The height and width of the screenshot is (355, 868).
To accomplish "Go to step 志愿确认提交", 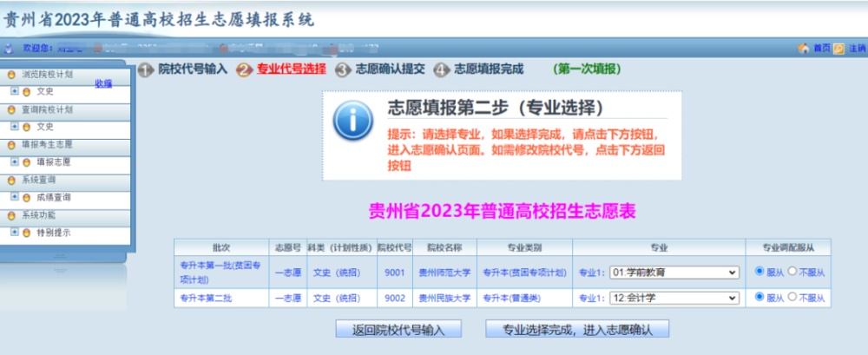I will pos(390,69).
